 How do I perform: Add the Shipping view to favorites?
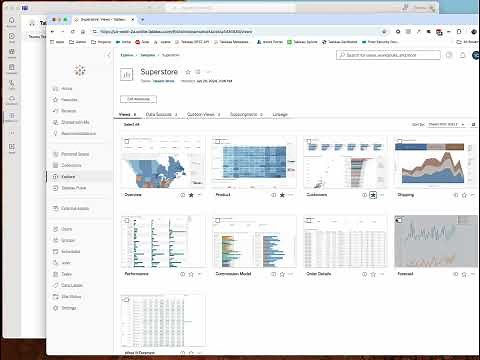pyautogui.click(x=464, y=195)
